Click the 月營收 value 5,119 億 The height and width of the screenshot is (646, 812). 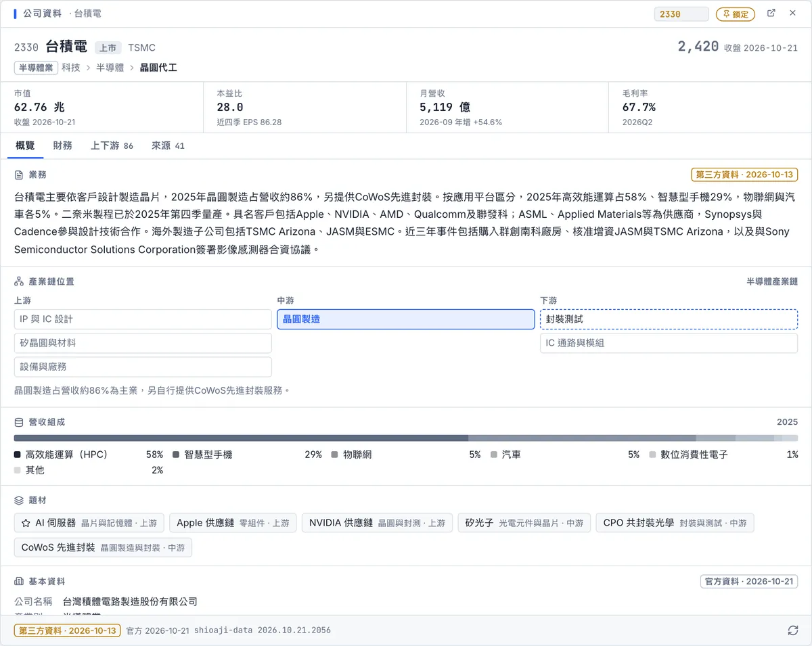point(445,108)
